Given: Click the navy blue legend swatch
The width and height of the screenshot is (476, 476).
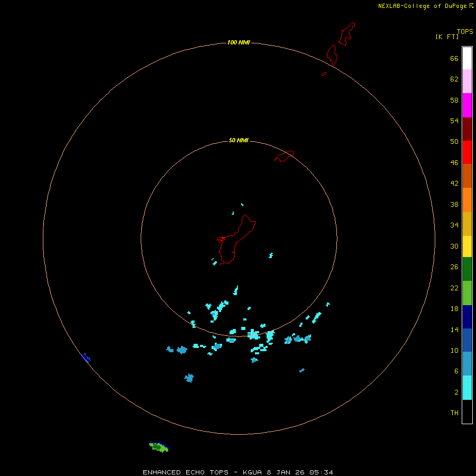Looking at the screenshot, I should point(467,317).
